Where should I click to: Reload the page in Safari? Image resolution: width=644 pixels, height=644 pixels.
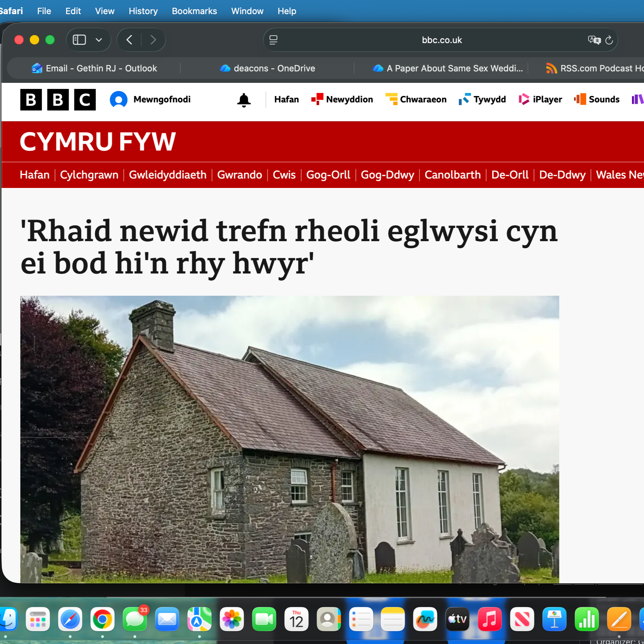pyautogui.click(x=609, y=40)
